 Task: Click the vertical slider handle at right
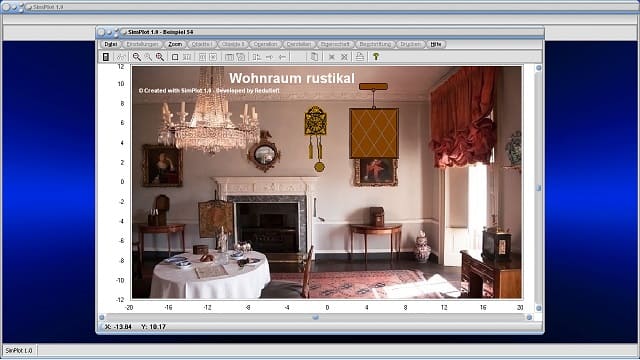coord(538,188)
